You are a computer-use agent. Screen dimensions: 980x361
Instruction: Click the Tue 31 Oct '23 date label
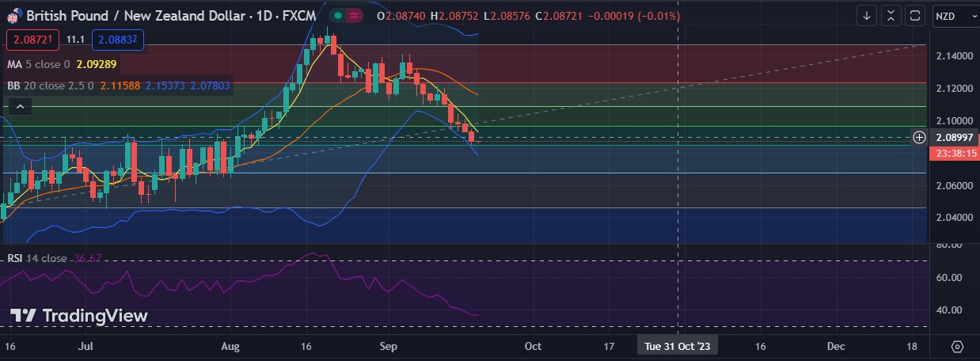pos(677,347)
